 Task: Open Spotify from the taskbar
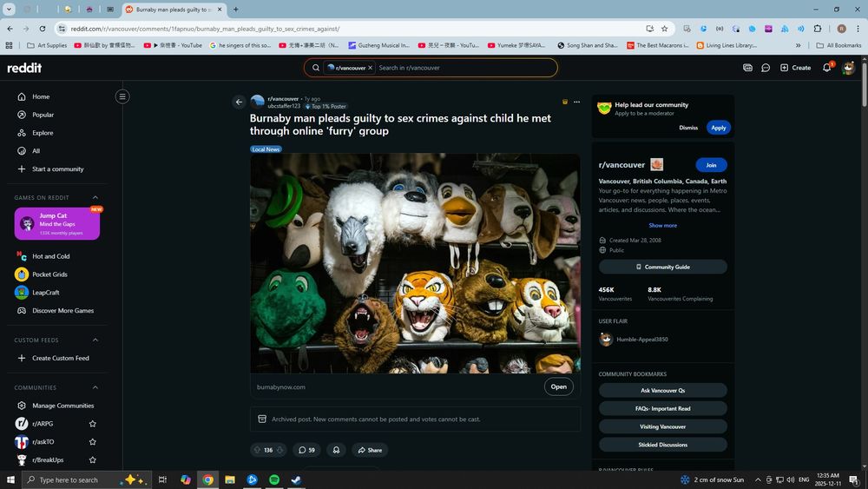click(274, 479)
